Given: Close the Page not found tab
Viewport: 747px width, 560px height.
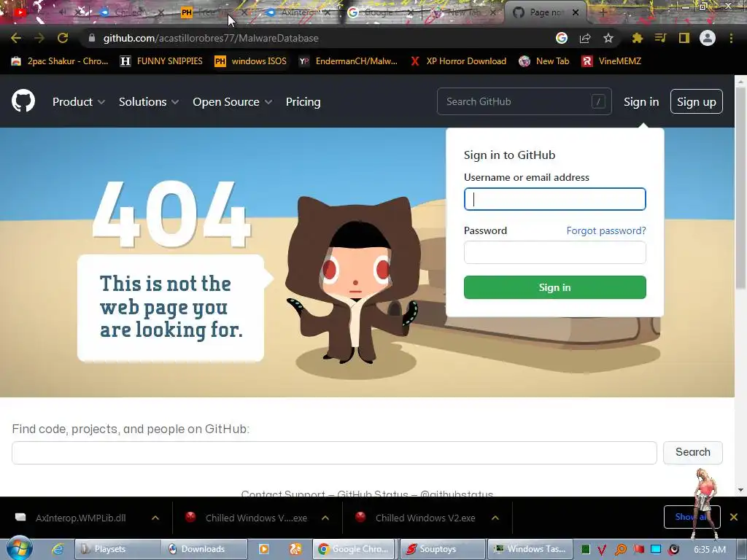Looking at the screenshot, I should click(576, 12).
